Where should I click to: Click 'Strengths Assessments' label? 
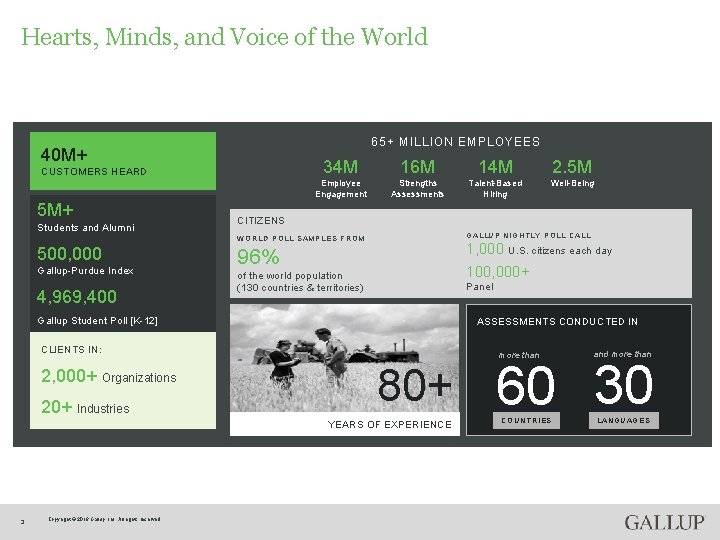point(417,189)
